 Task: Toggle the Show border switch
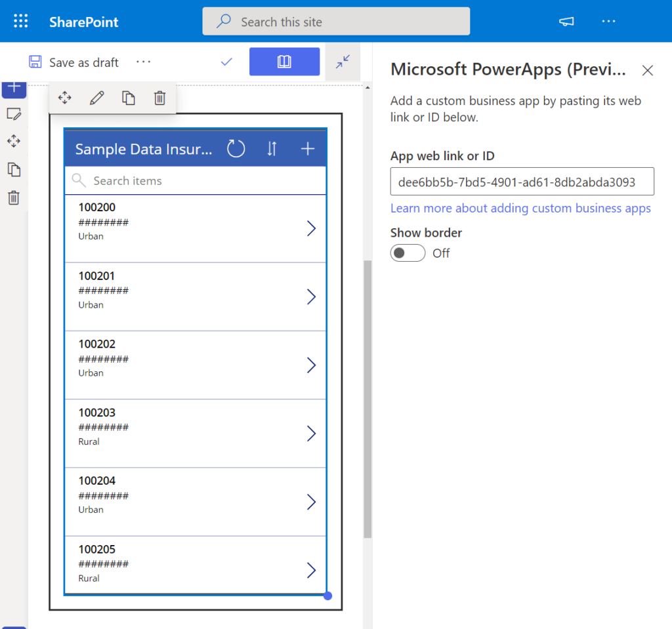408,253
